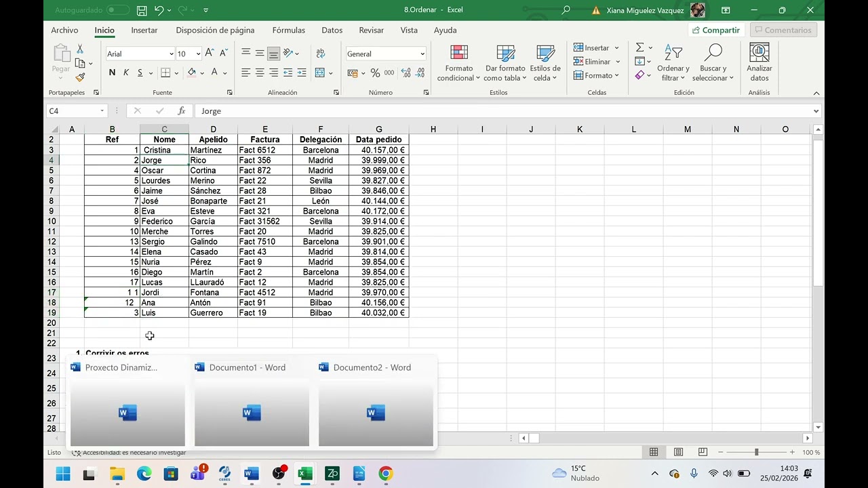This screenshot has width=868, height=488.
Task: Switch to the Vista tab
Action: pyautogui.click(x=409, y=30)
